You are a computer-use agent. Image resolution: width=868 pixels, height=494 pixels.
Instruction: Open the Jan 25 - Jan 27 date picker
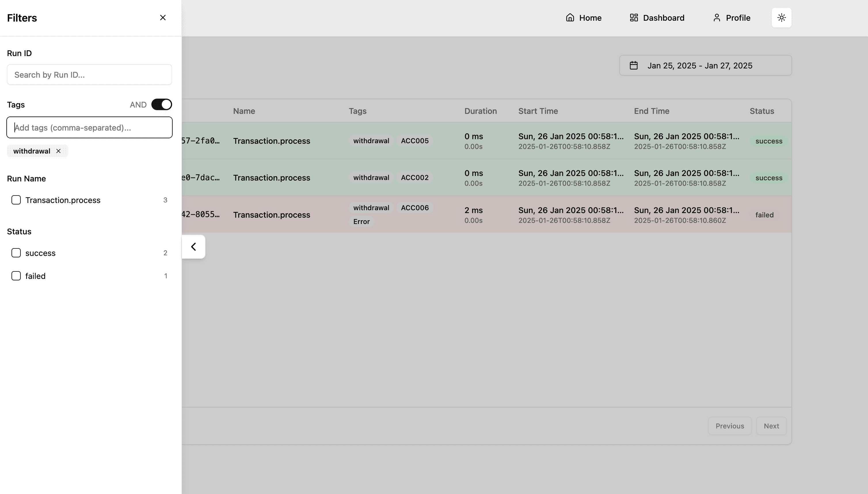click(705, 66)
